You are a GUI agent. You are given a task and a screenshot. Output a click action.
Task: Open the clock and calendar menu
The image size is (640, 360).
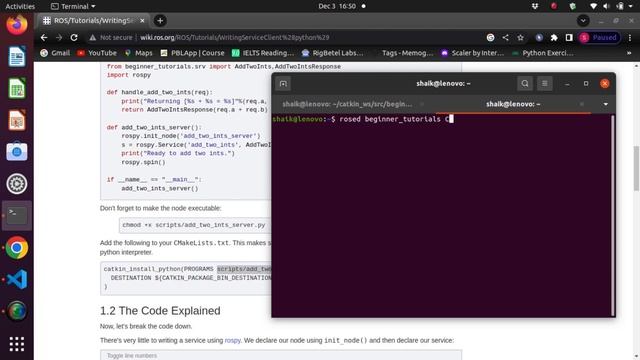337,6
